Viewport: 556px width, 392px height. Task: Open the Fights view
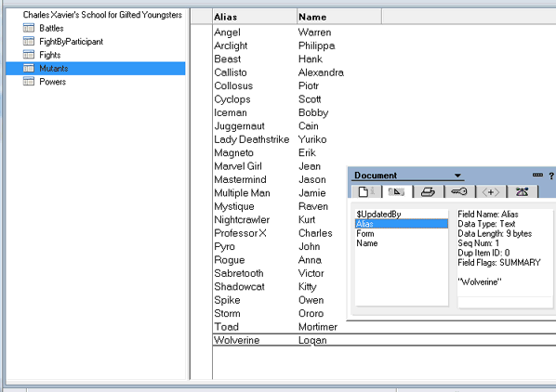tap(49, 55)
